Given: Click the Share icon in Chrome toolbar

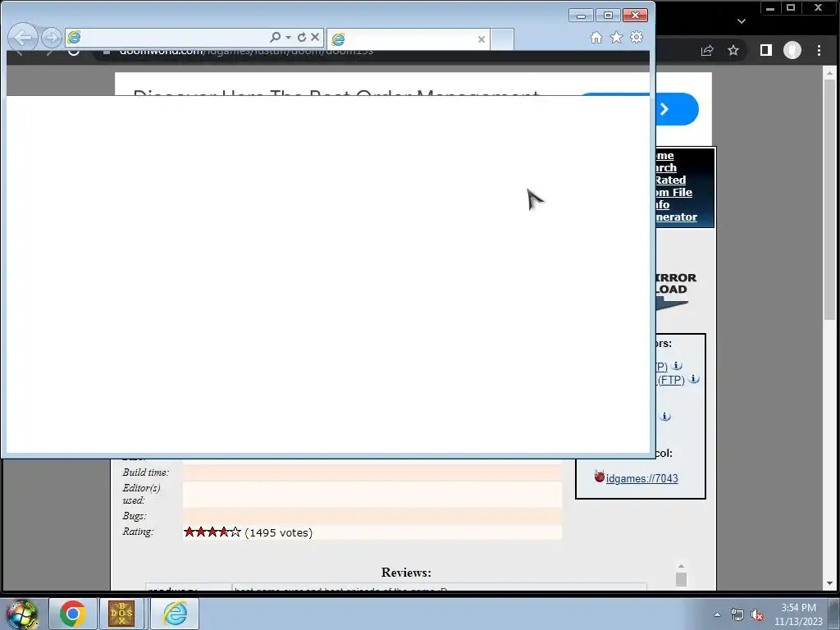Looking at the screenshot, I should 707,50.
